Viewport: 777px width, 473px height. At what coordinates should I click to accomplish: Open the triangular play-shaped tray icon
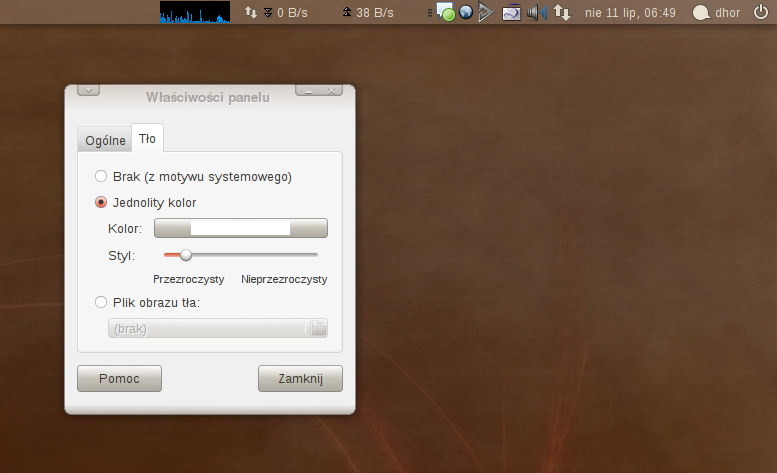pyautogui.click(x=486, y=12)
